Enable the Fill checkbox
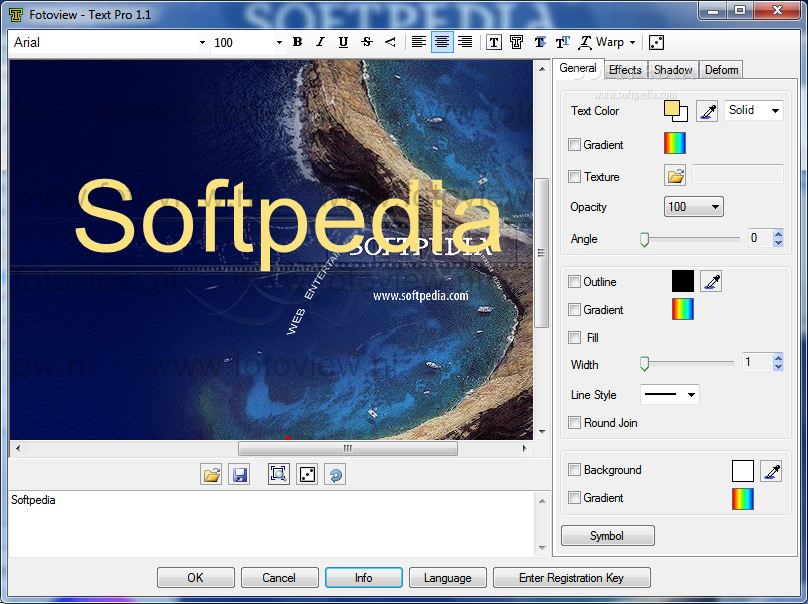 [x=574, y=338]
